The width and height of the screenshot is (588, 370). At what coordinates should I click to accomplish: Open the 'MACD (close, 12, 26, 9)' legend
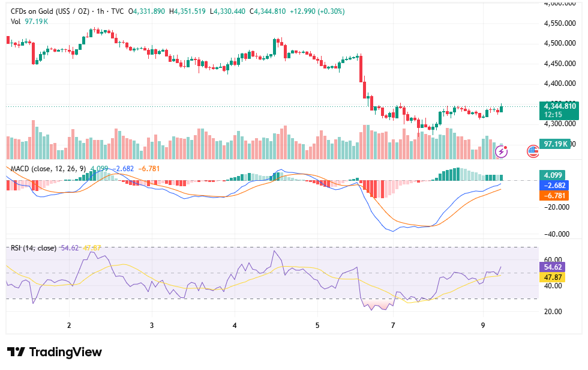(48, 169)
